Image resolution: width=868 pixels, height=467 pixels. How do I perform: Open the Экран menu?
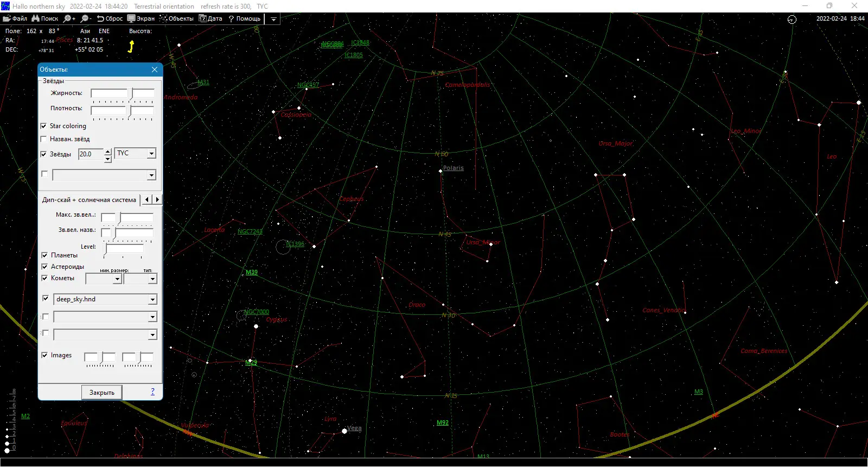point(141,18)
